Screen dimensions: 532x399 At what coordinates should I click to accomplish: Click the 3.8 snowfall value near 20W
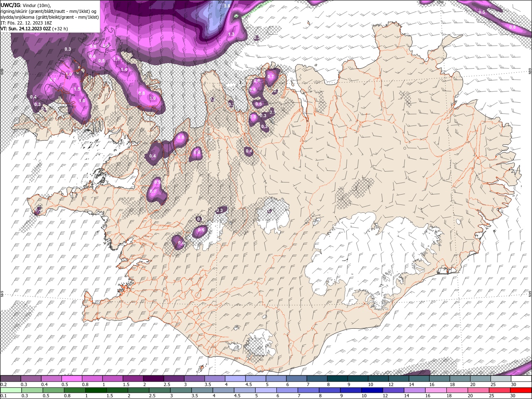click(227, 6)
